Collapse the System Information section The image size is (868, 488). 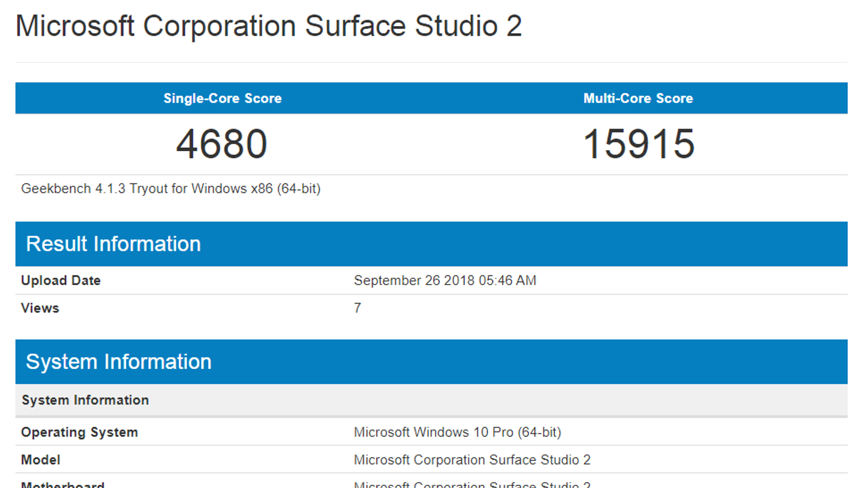[119, 362]
